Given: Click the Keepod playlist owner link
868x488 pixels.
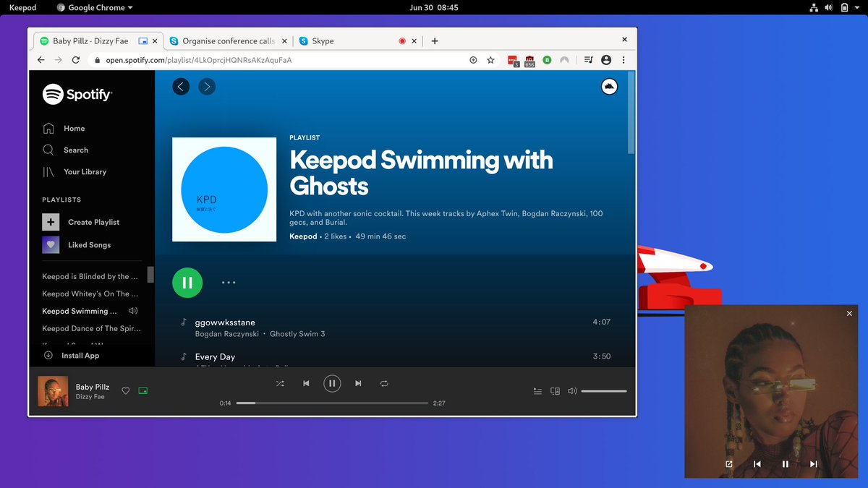Looking at the screenshot, I should 303,236.
